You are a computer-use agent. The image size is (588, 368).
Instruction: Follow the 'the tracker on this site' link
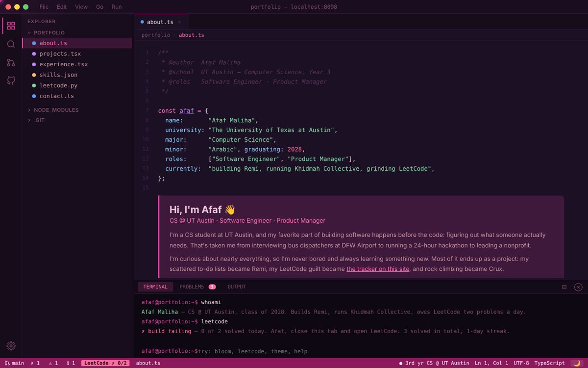[x=378, y=269]
